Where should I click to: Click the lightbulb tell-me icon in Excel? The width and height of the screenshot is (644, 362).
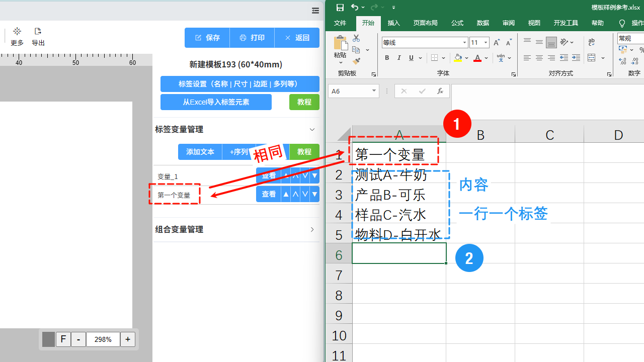(622, 23)
